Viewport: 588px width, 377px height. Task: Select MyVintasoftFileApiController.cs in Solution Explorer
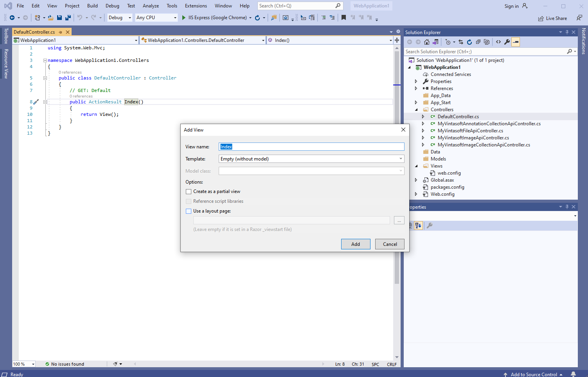click(470, 131)
